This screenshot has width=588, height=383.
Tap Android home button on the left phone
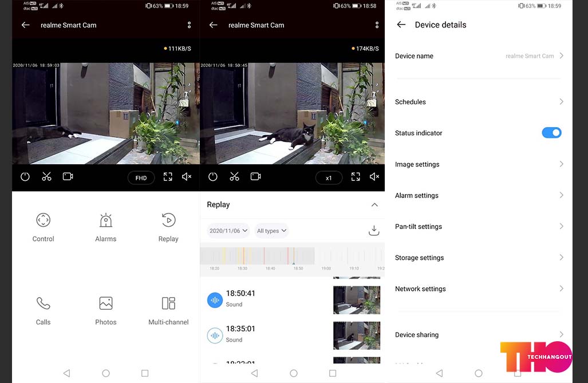click(106, 373)
